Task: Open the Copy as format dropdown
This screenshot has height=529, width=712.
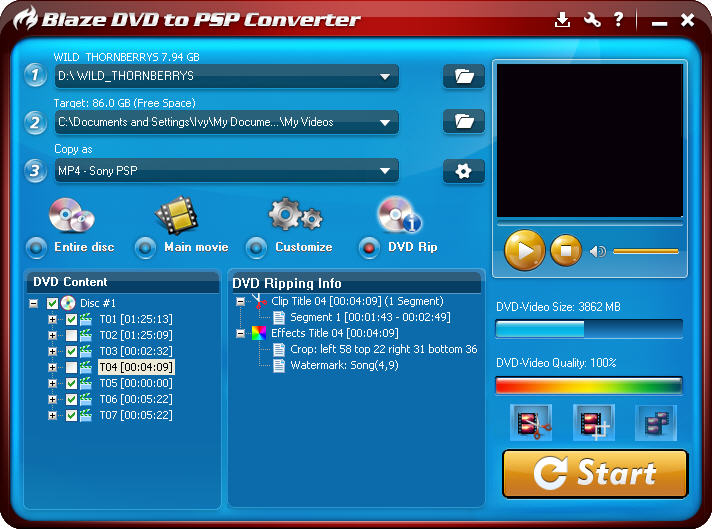Action: pyautogui.click(x=385, y=171)
